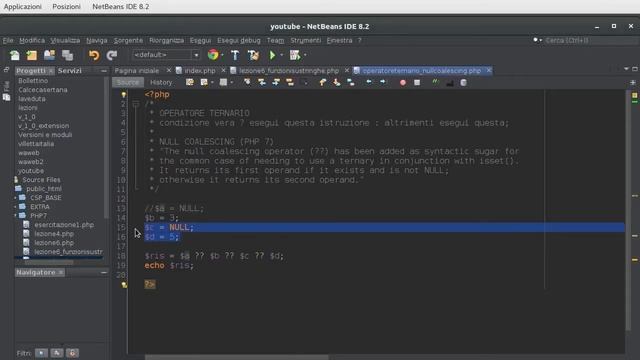
Task: Click the Previous Bookmark icon in editor toolbar
Action: point(323,82)
